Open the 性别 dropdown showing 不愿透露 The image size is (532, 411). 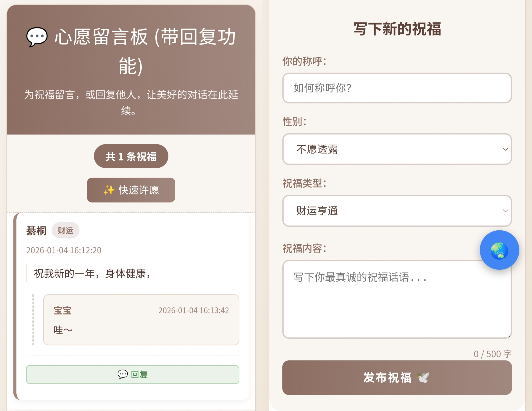click(397, 149)
